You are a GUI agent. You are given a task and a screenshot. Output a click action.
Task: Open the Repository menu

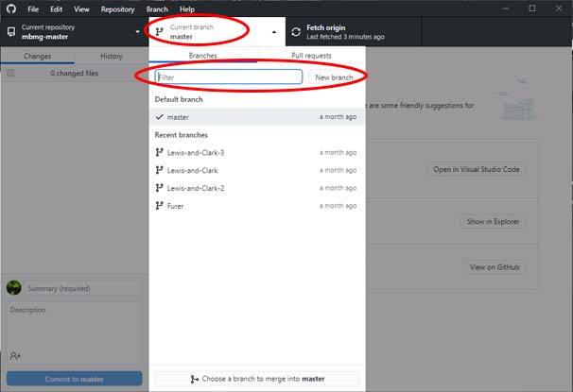point(117,9)
